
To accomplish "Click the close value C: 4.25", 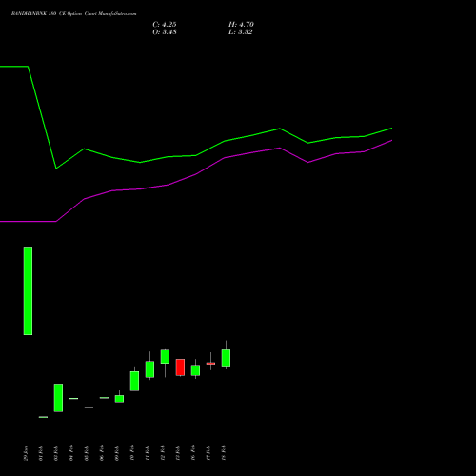I will 165,25.
